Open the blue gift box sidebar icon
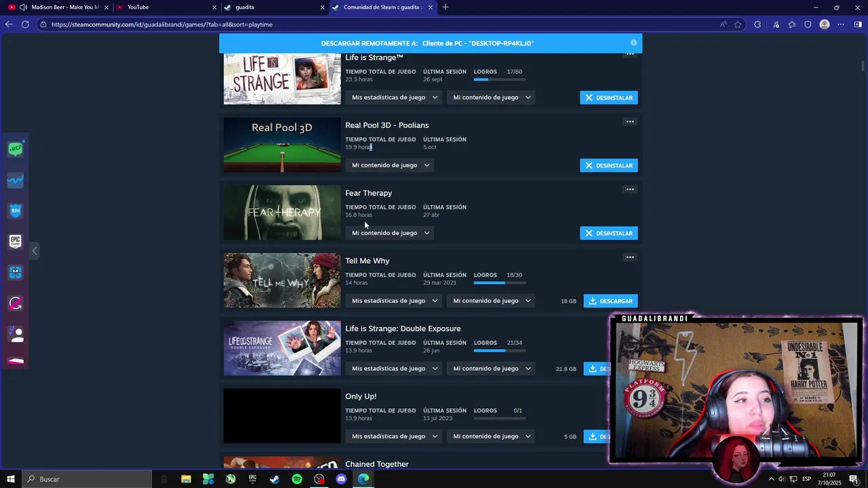This screenshot has width=868, height=488. [x=16, y=272]
